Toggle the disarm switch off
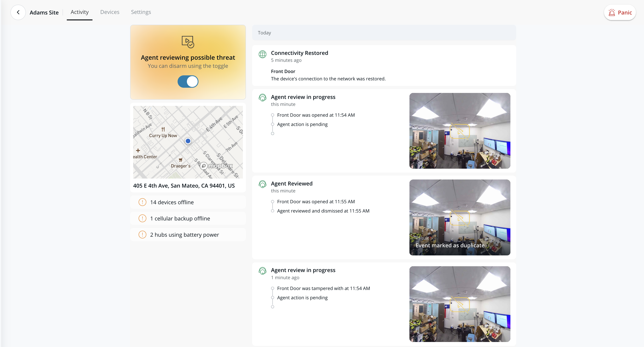This screenshot has height=347, width=644. coord(188,82)
